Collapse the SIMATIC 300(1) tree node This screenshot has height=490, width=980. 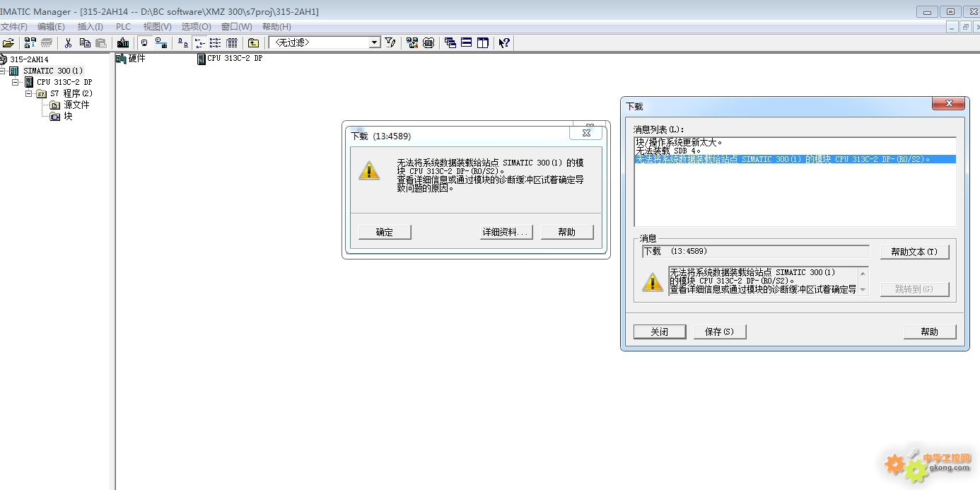pyautogui.click(x=4, y=71)
